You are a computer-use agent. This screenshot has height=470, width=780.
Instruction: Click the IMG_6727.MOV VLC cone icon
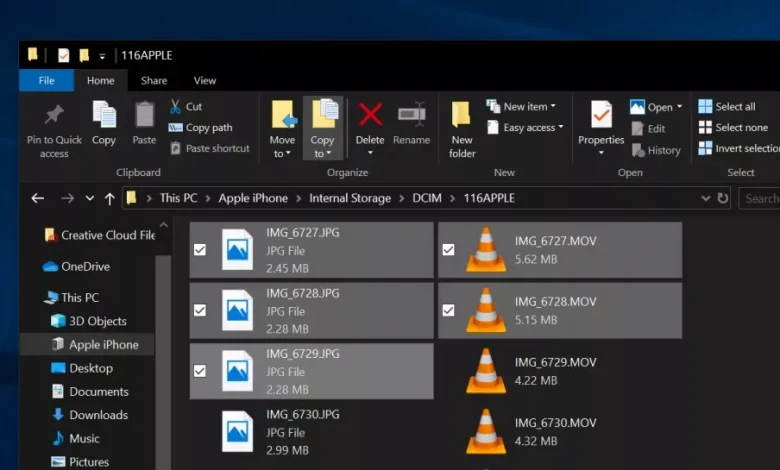tap(486, 250)
